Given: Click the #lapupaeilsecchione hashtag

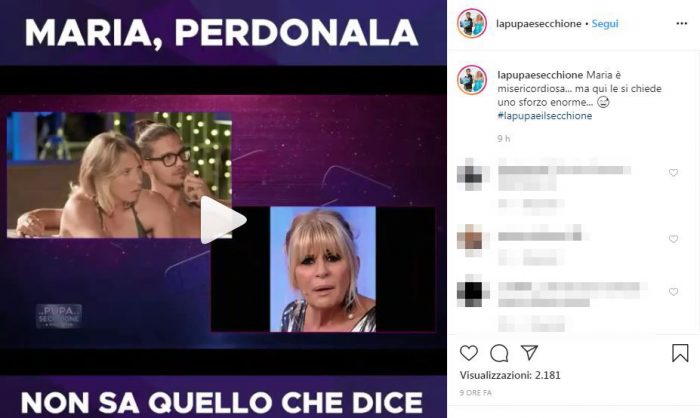Looking at the screenshot, I should point(545,116).
